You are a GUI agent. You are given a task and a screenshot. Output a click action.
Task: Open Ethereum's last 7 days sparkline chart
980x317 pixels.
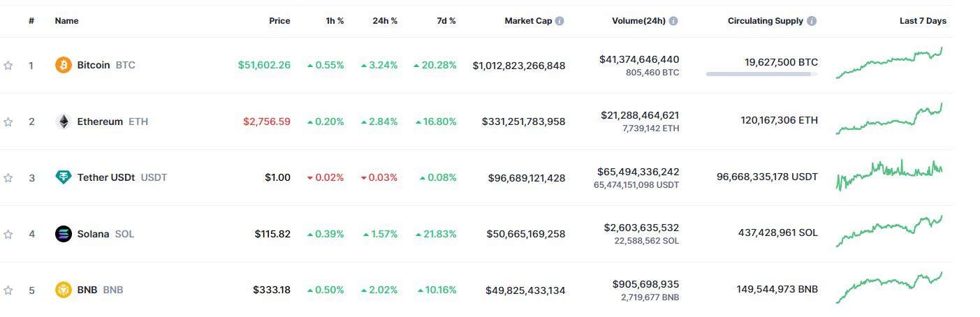[888, 119]
